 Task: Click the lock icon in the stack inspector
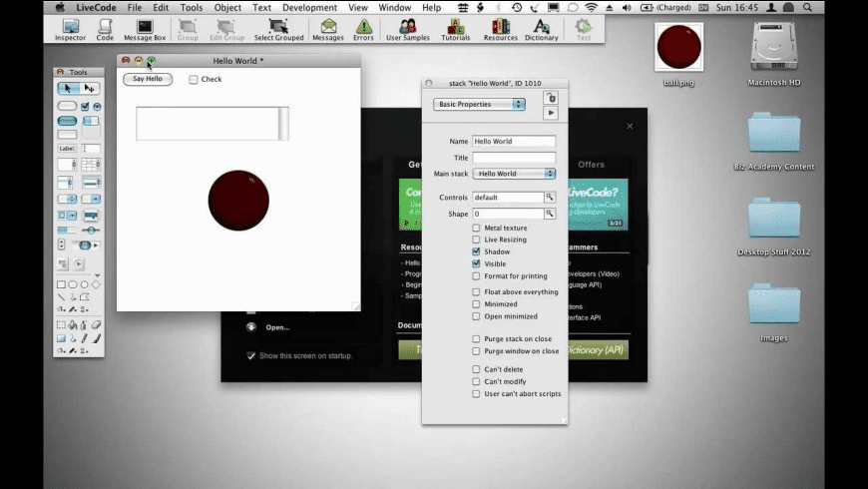(551, 98)
